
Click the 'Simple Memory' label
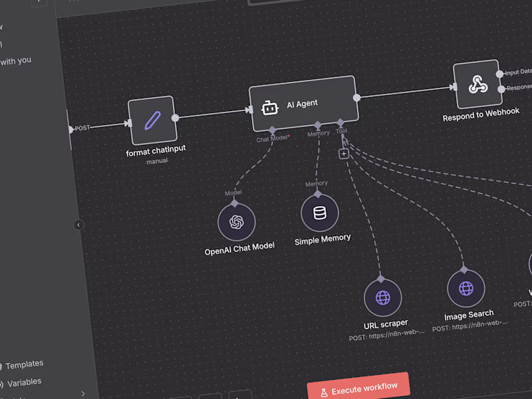[x=323, y=239]
